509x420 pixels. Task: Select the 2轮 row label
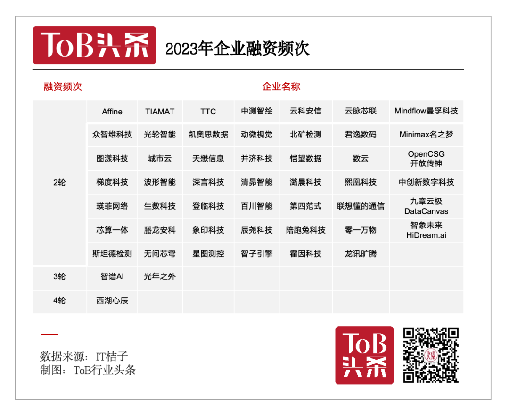pyautogui.click(x=59, y=183)
